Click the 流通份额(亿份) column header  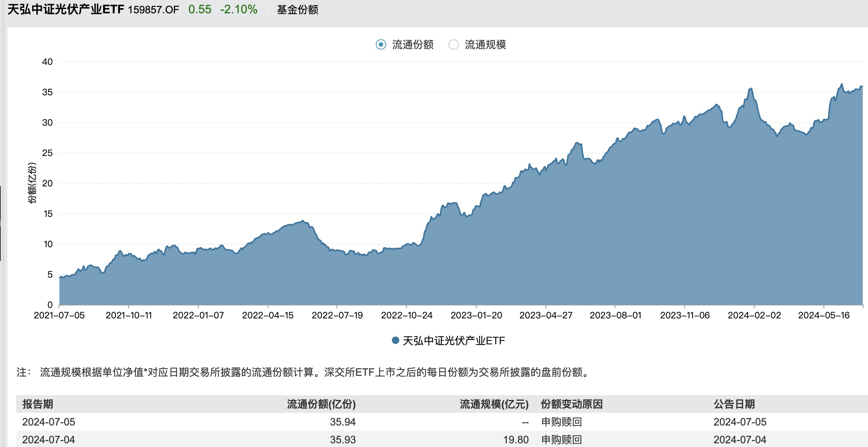[x=321, y=404]
